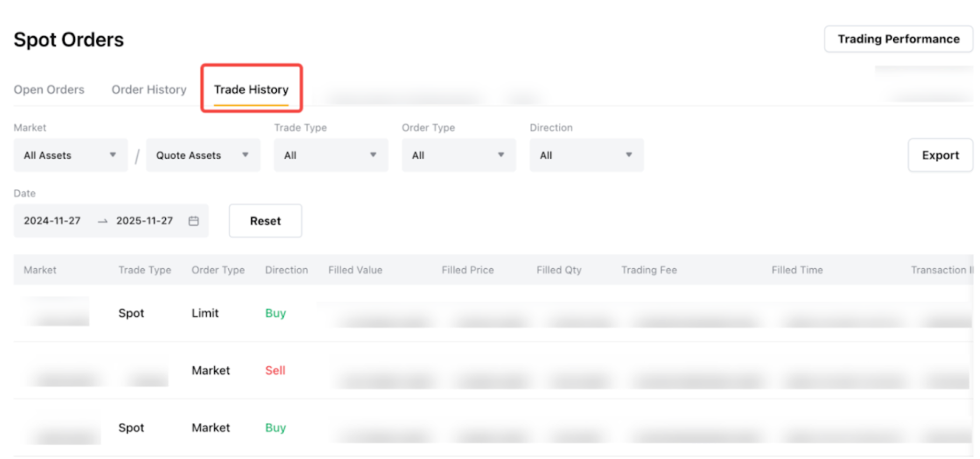Screen dimensions: 980x459
Task: Reset the date filters
Action: pos(265,221)
